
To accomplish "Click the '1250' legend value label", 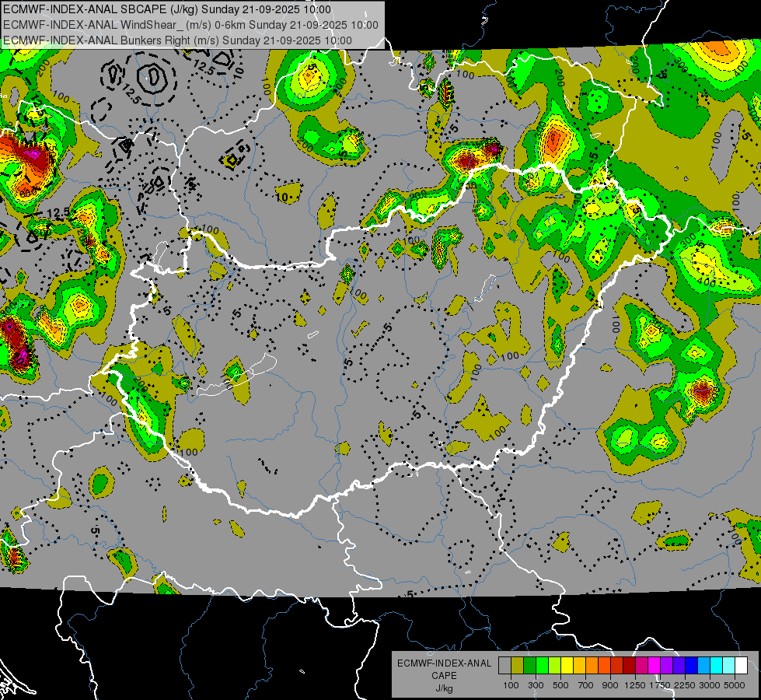I will pos(635,685).
